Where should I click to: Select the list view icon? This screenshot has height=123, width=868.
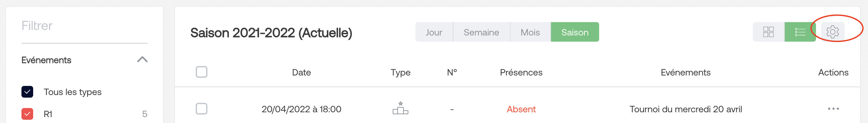coord(800,32)
